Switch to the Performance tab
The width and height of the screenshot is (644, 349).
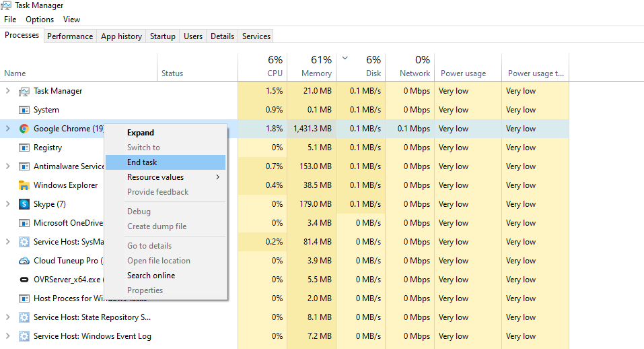(70, 36)
